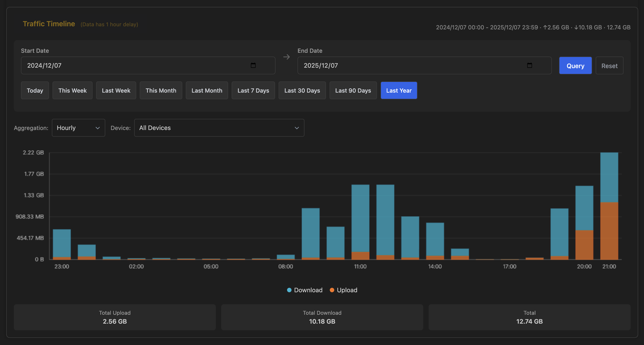Switch to the Today range
The width and height of the screenshot is (644, 345).
pos(35,90)
